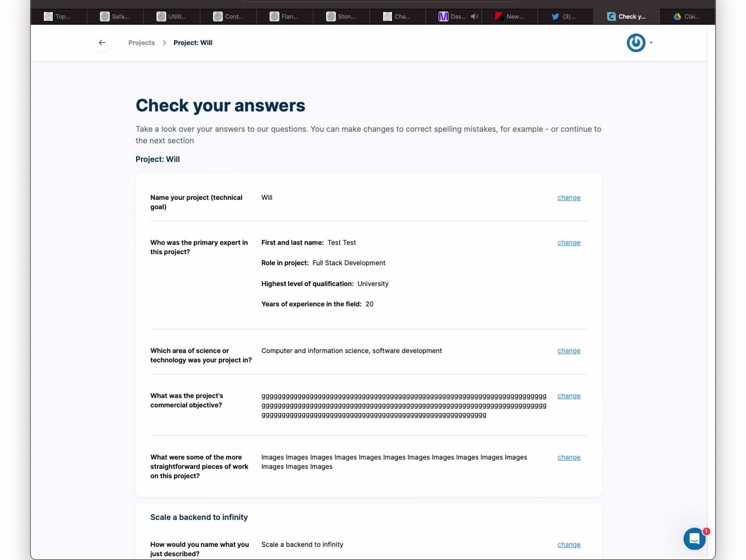Screen dimensions: 746x560
Task: Open the chat support widget
Action: tap(694, 539)
